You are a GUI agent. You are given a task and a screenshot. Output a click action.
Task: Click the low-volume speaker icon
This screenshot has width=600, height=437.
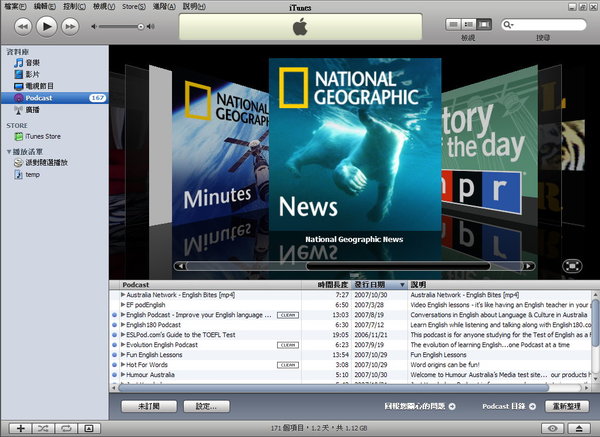pyautogui.click(x=94, y=26)
